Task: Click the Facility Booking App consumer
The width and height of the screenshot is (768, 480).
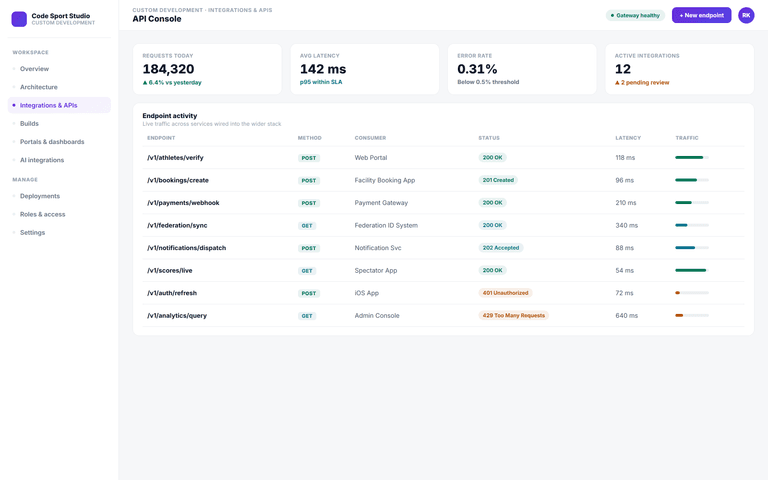Action: [x=384, y=180]
